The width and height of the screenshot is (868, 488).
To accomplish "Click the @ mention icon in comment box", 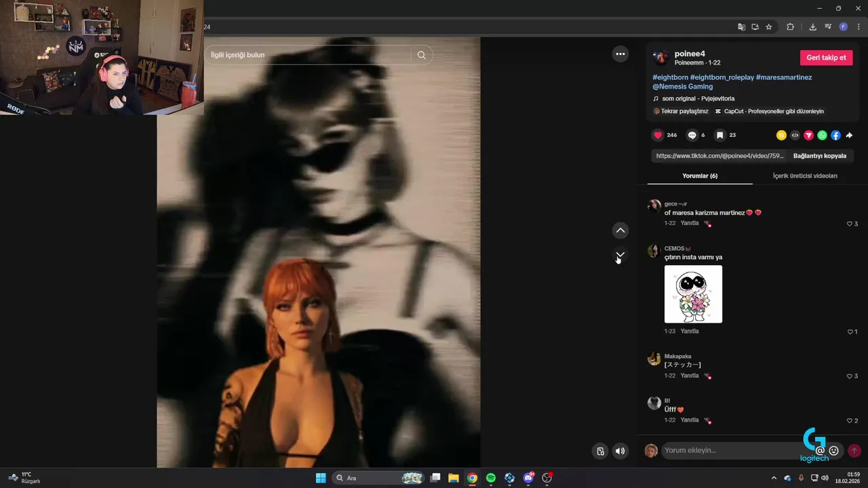I will [x=820, y=451].
